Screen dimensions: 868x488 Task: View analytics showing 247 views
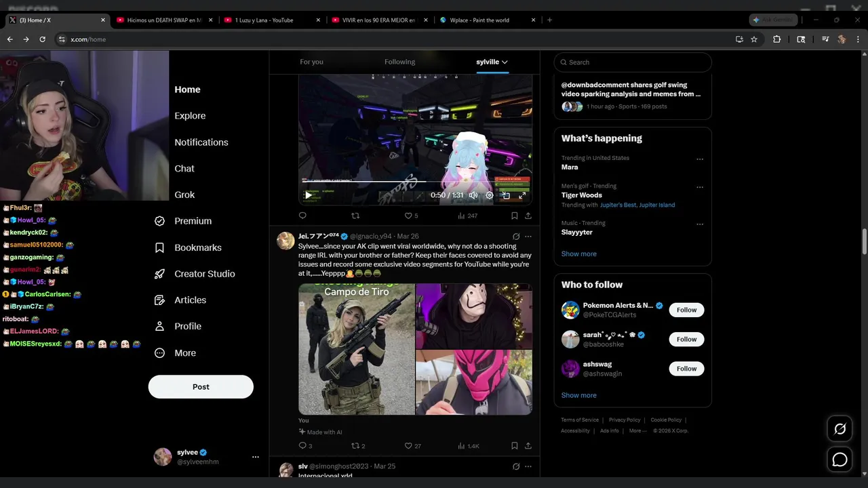click(x=467, y=216)
